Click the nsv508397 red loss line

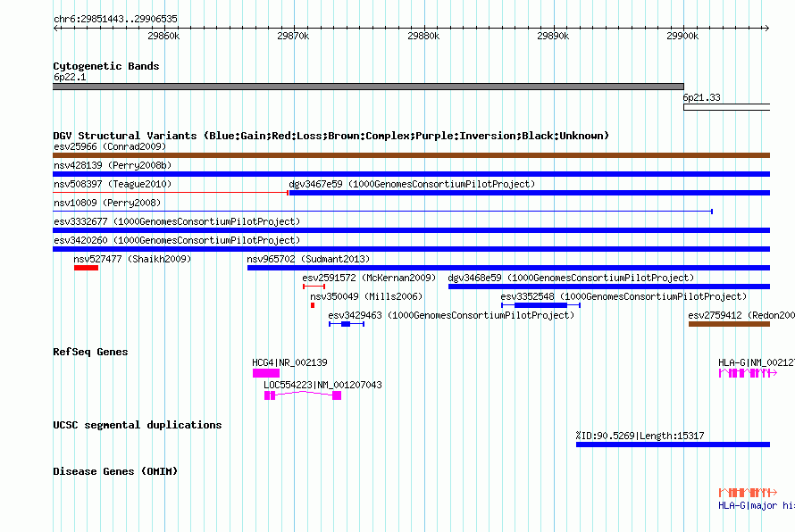[171, 193]
